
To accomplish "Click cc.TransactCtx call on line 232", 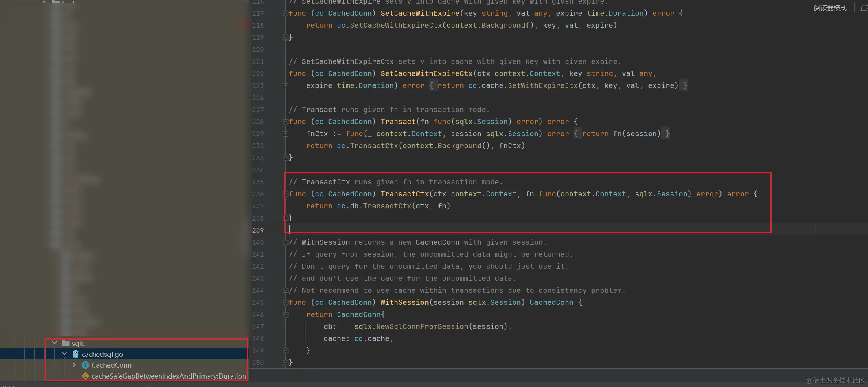I will coord(367,146).
